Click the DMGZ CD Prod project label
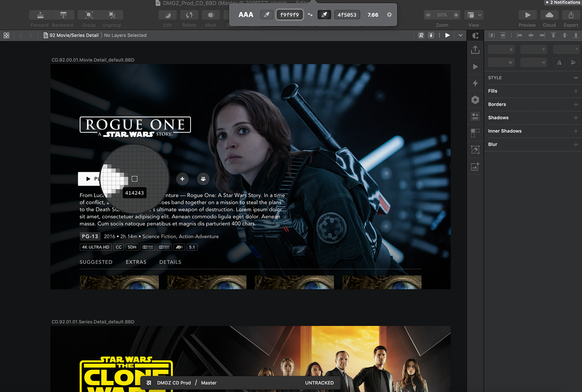 (x=174, y=383)
